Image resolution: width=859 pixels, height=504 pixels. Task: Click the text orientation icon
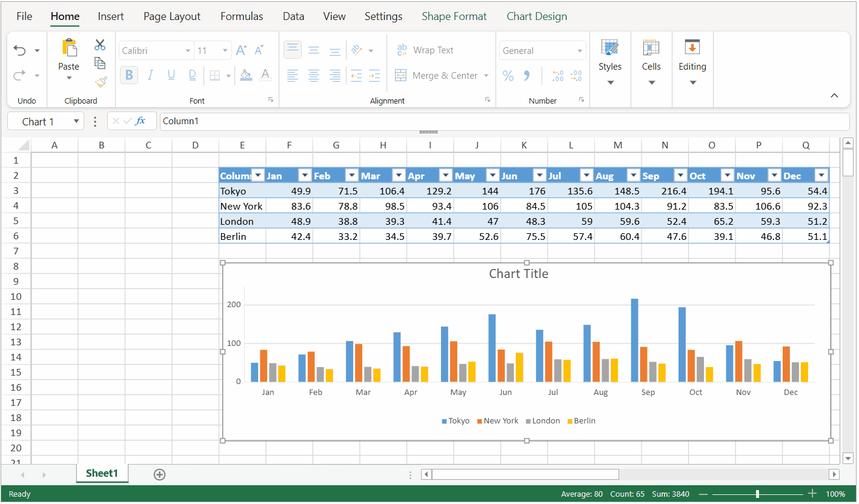point(357,50)
